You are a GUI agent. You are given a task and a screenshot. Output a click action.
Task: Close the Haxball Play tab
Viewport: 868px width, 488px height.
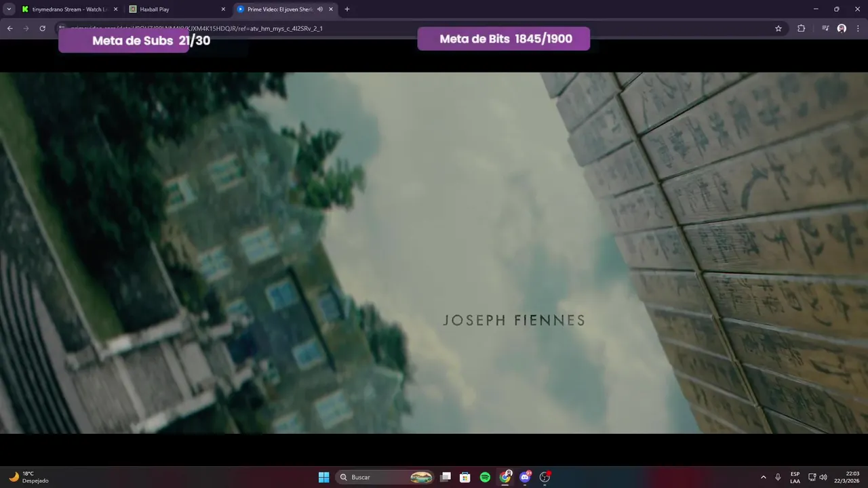[x=223, y=9]
